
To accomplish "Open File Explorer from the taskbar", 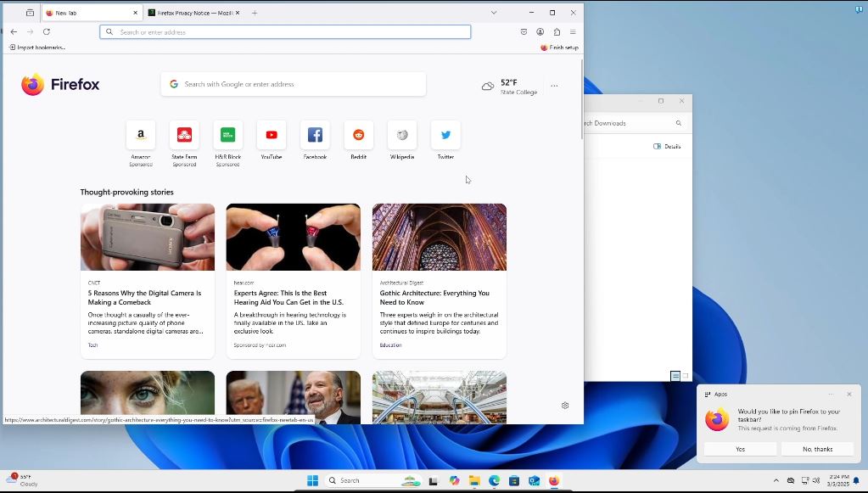I will 474,480.
